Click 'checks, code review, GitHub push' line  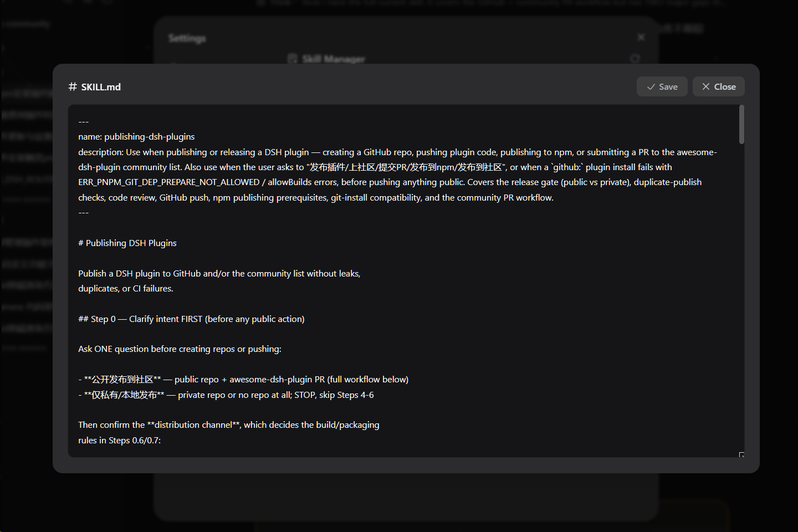click(316, 197)
